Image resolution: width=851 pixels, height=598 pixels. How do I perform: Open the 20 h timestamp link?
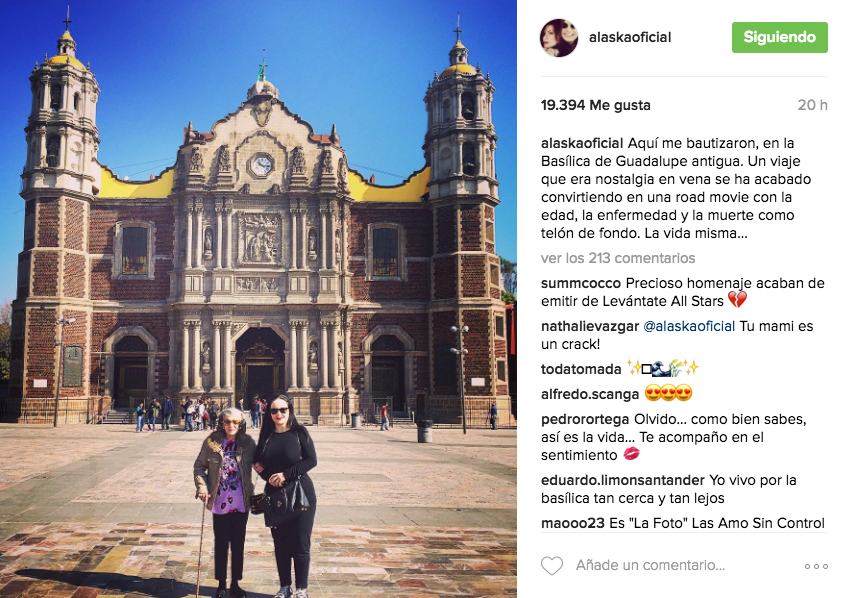[x=812, y=105]
